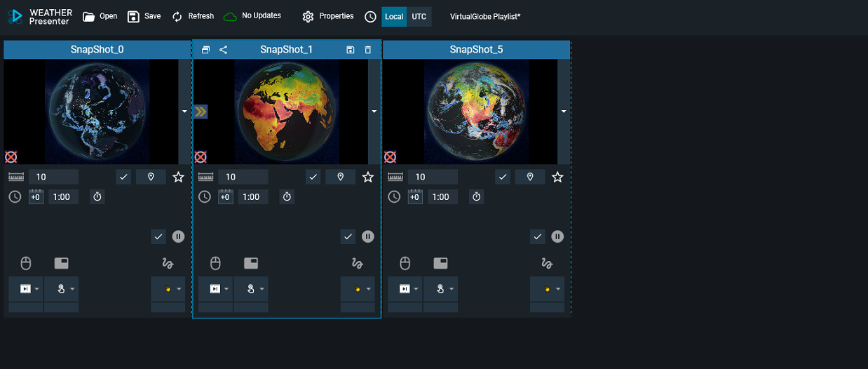Click the duplicate windows icon on SnapShot_1
This screenshot has height=369, width=868.
(205, 50)
